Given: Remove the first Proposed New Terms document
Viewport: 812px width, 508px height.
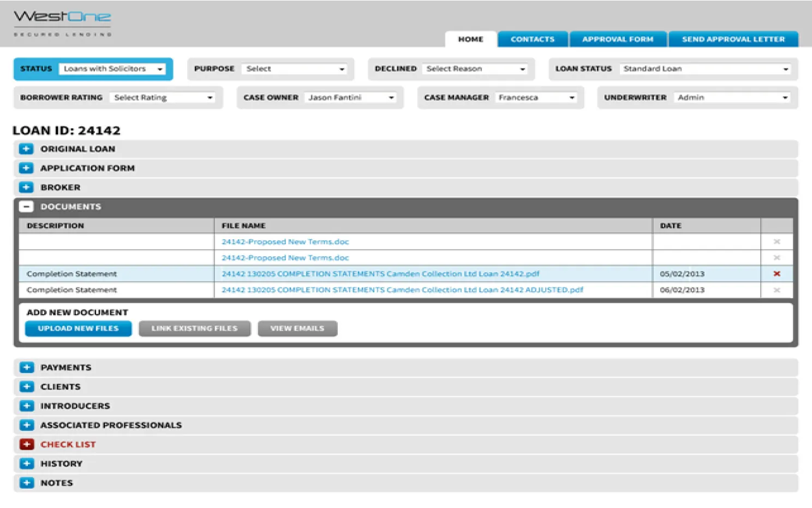Looking at the screenshot, I should [x=777, y=241].
